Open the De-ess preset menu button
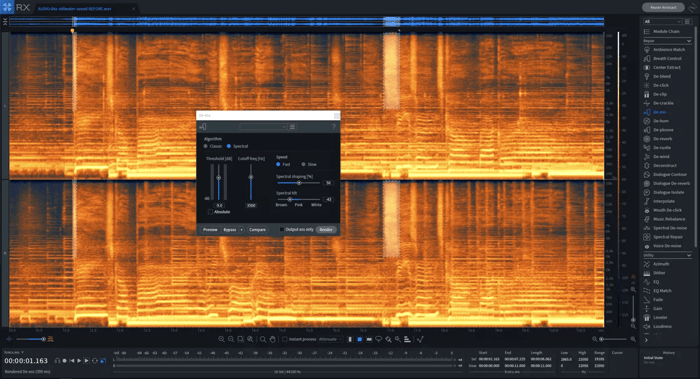This screenshot has height=379, width=700. coord(292,127)
